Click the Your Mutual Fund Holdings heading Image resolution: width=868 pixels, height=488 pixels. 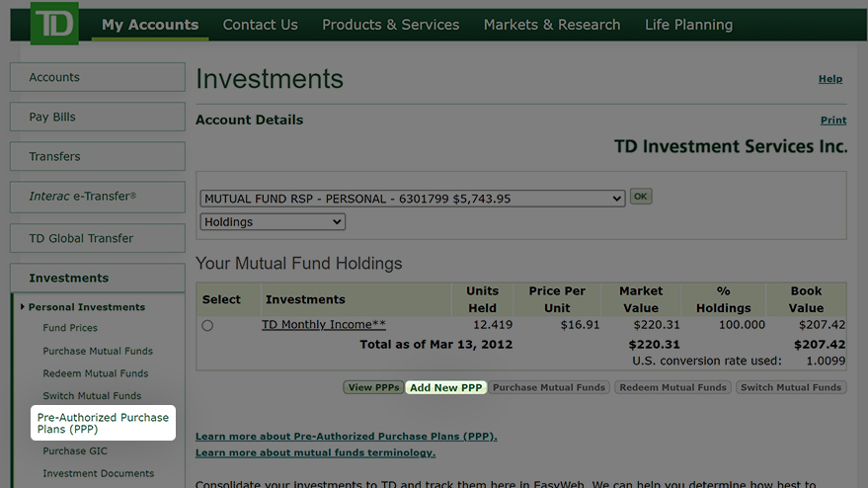[299, 263]
